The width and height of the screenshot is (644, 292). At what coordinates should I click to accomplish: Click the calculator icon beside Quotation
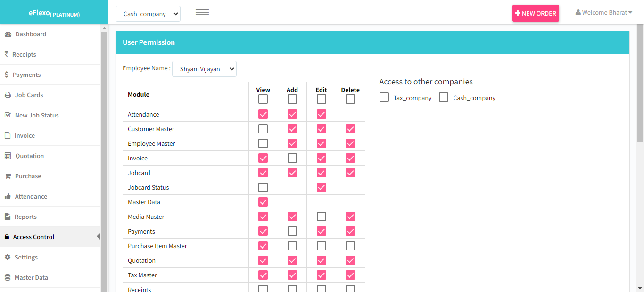(x=8, y=156)
